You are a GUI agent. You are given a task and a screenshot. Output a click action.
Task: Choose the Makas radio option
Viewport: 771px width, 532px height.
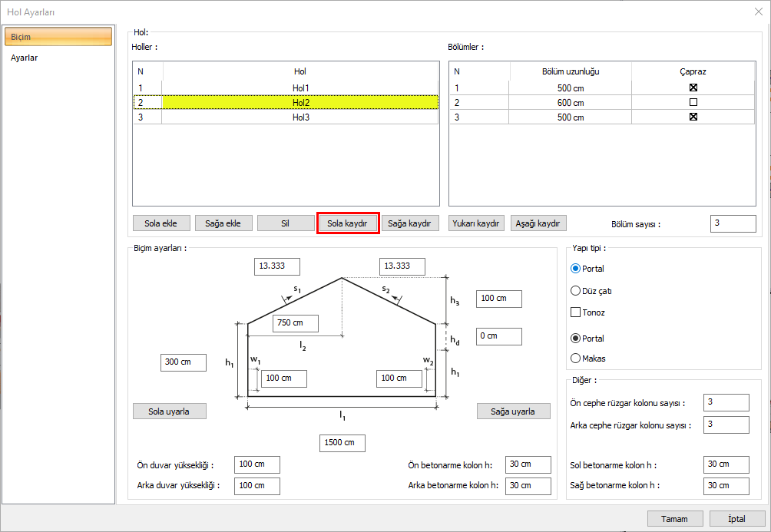575,358
